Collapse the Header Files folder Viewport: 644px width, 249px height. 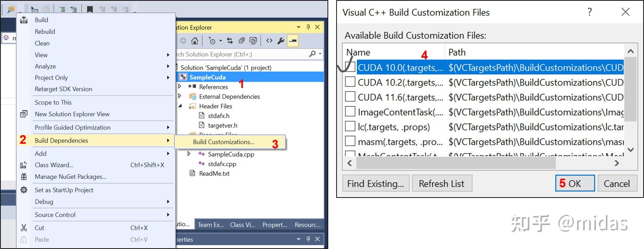[180, 106]
